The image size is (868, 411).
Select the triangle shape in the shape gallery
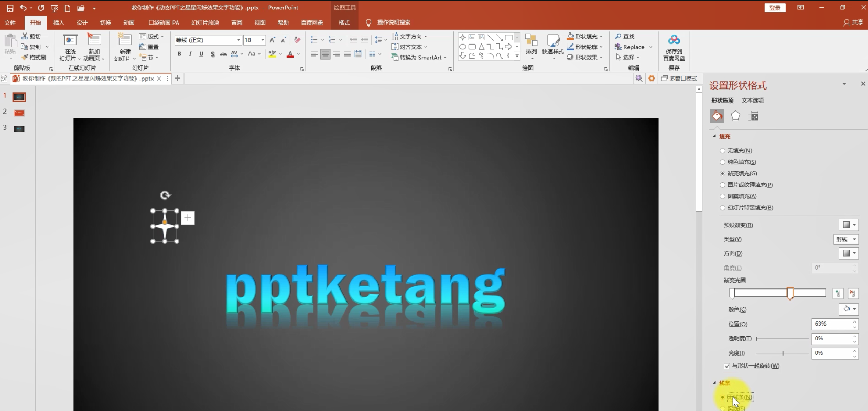(x=481, y=47)
